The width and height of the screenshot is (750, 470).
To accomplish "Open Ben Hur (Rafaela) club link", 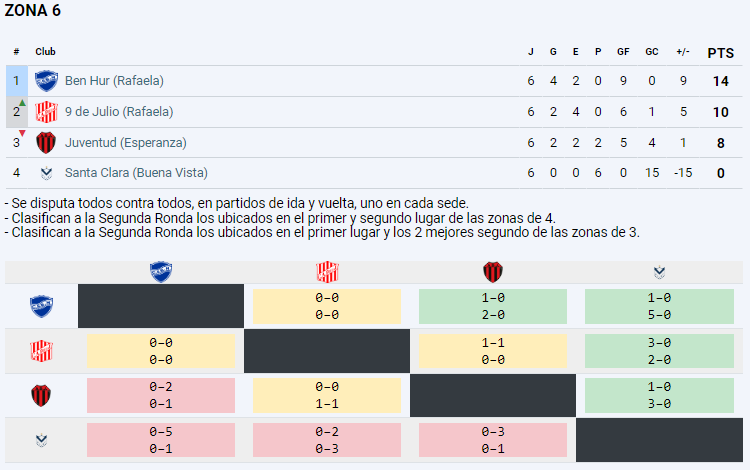I will (114, 81).
